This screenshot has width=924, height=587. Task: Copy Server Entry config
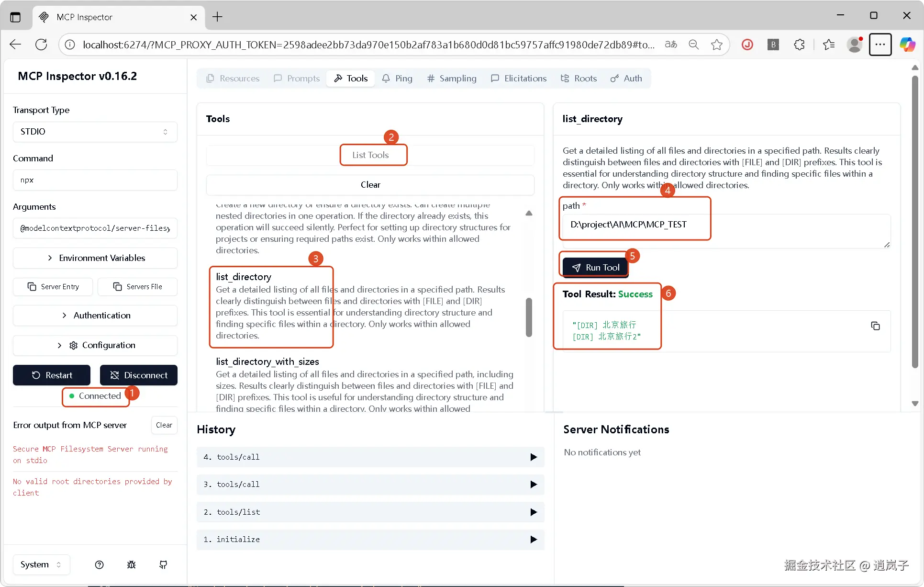coord(53,286)
